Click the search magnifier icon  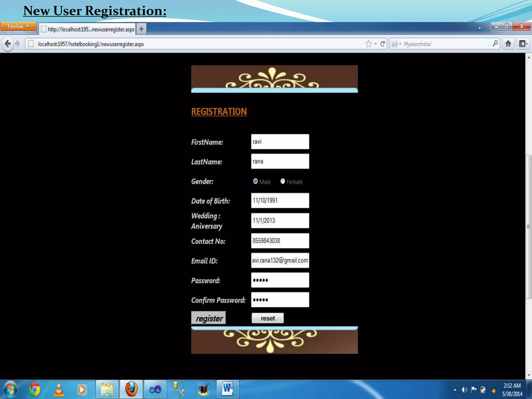point(495,43)
